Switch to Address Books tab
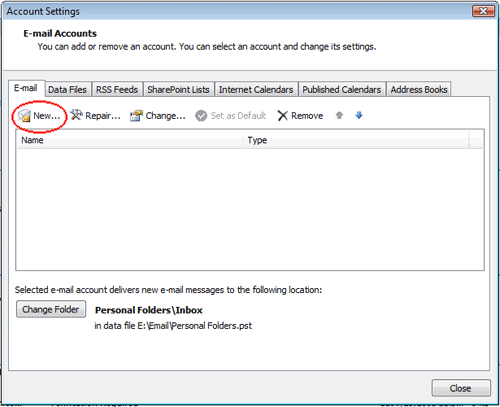 [419, 89]
